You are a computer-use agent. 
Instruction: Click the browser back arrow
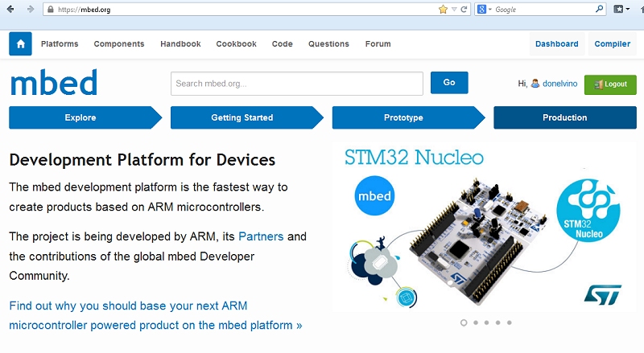point(10,9)
